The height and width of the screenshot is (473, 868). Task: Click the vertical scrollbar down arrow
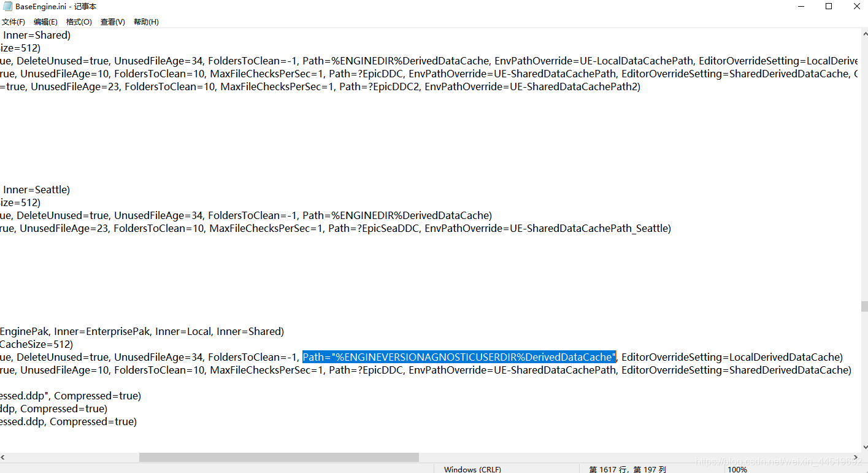[864, 447]
